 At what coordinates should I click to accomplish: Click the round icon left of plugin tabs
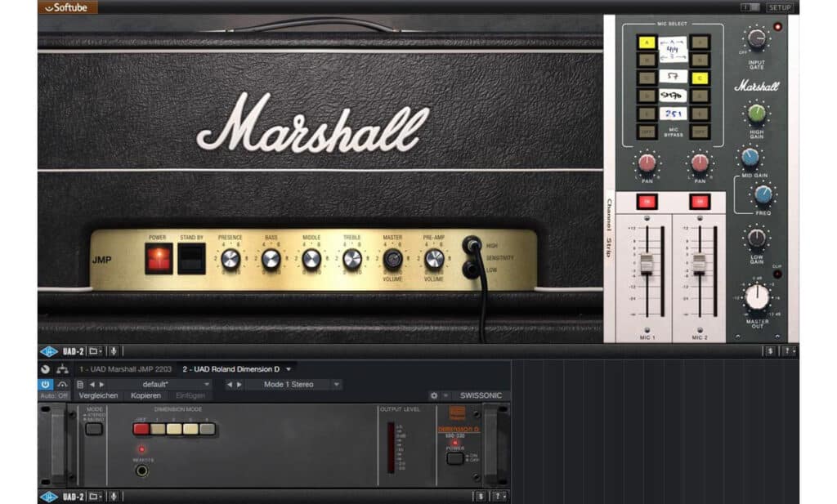tap(46, 369)
